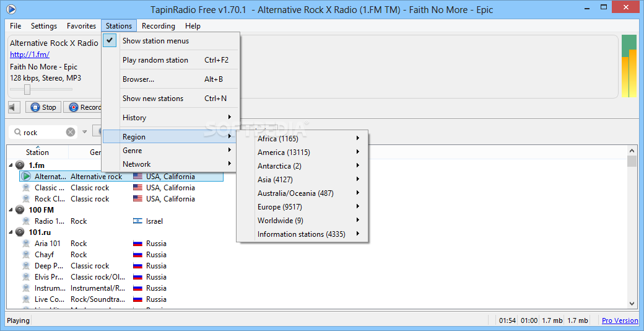Click station icon for Radio 1... Israel row
Viewport: 644px width, 331px height.
click(26, 221)
